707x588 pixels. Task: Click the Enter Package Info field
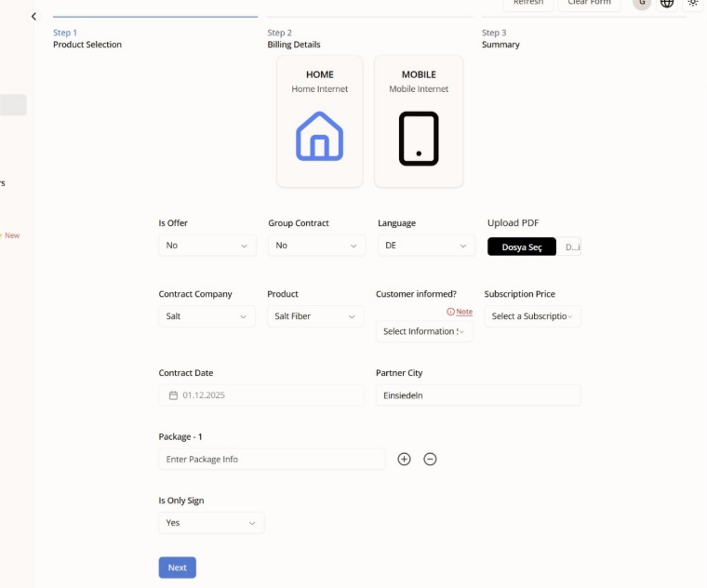tap(272, 459)
